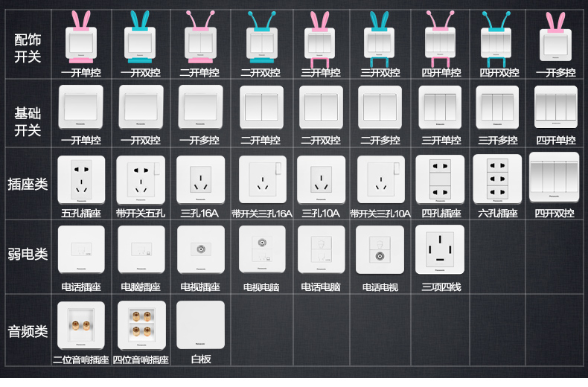The width and height of the screenshot is (588, 387).
Task: Click the 白板 blank plate image
Action: tap(201, 324)
